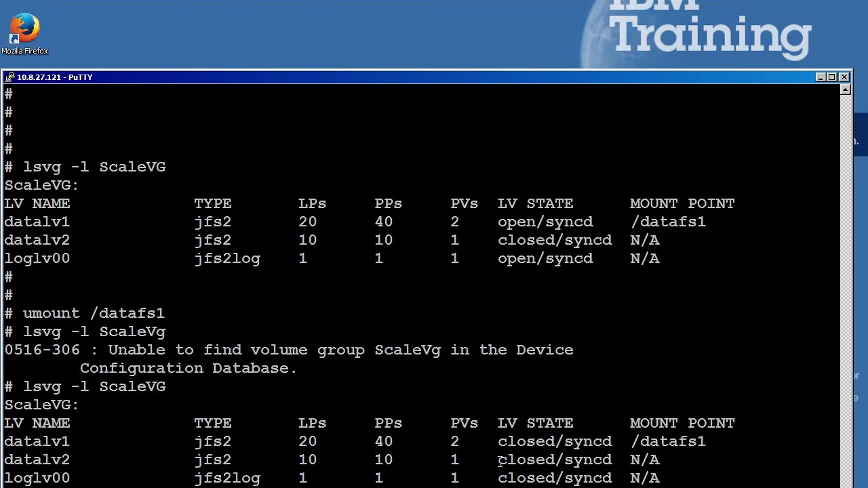Maximize the PuTTY window
The height and width of the screenshot is (488, 868).
831,77
